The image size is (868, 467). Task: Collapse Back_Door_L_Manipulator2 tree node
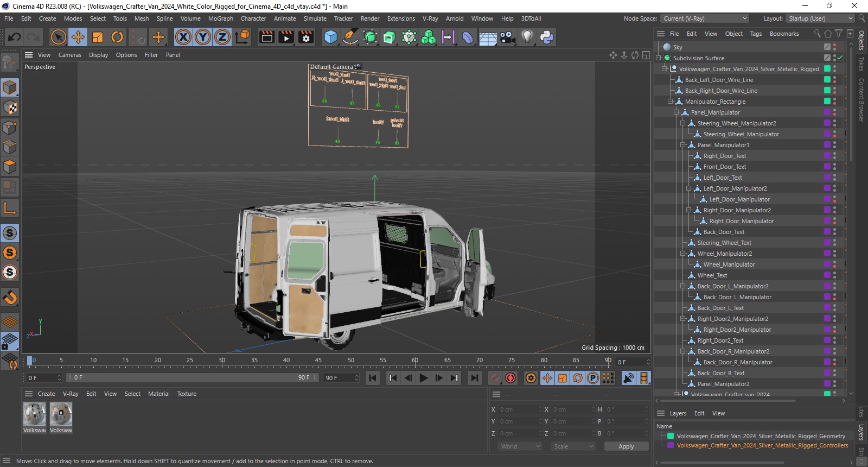683,286
